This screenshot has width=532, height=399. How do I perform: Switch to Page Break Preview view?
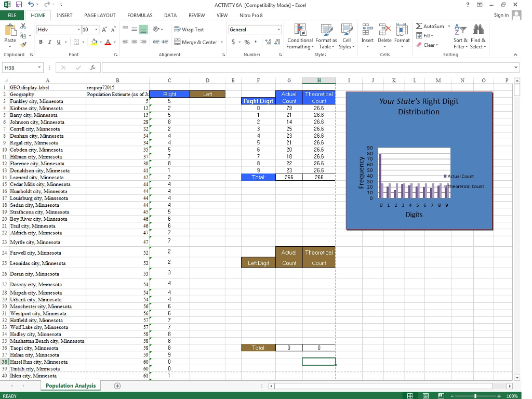point(441,396)
